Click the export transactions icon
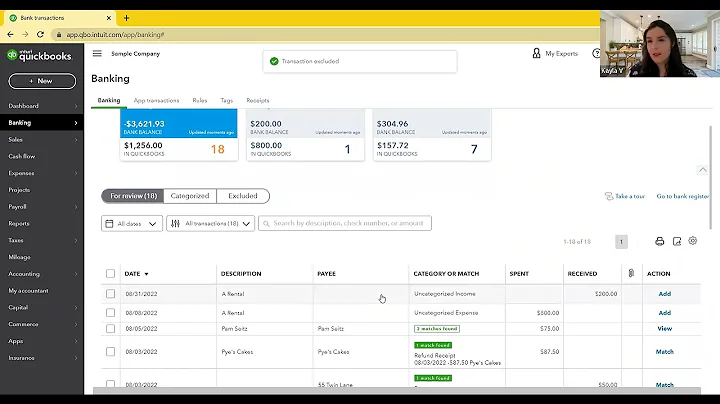The image size is (720, 404). [677, 241]
